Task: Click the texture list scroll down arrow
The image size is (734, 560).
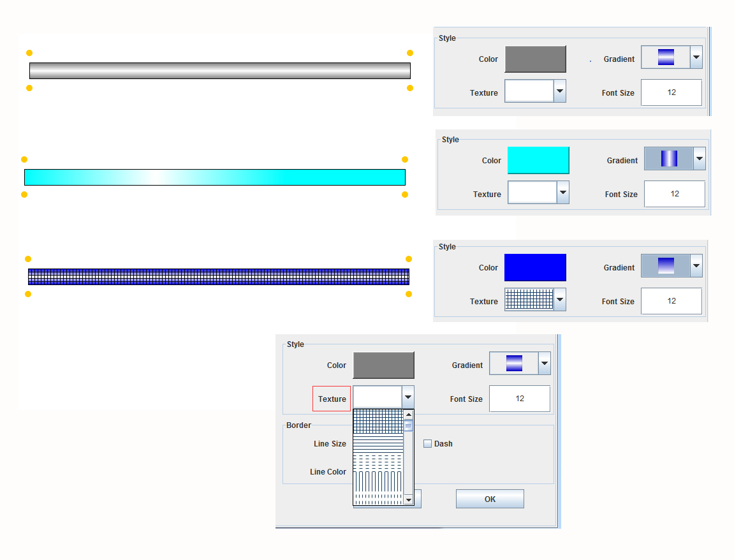Action: [409, 500]
